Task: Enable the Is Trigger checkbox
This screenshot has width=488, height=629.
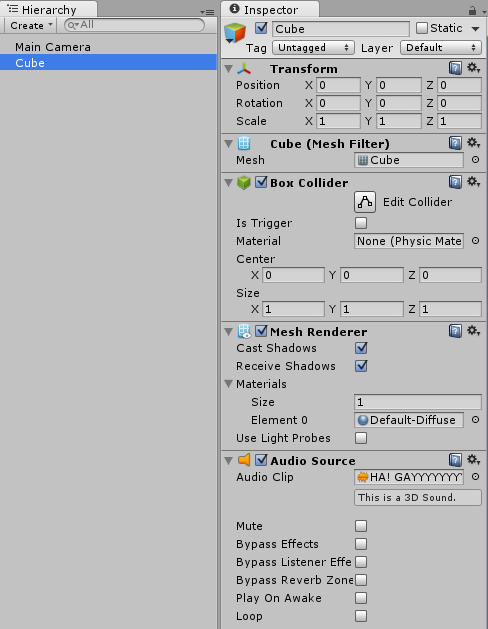Action: (361, 223)
